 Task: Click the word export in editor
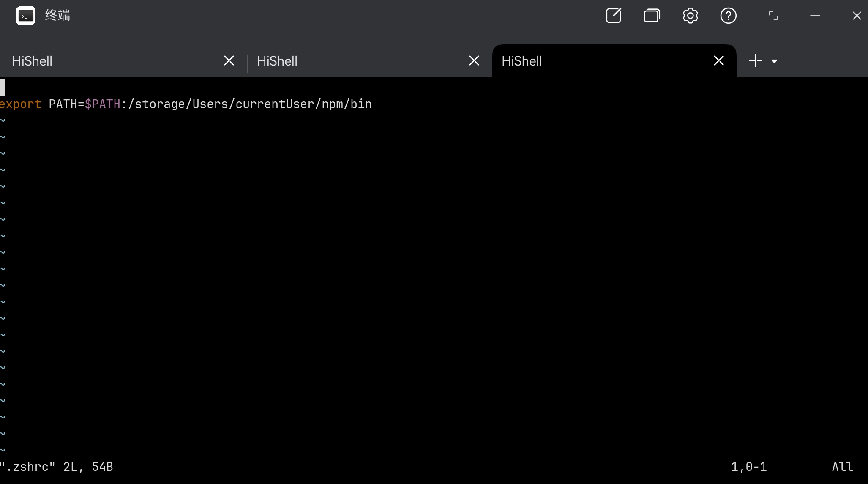pos(20,104)
